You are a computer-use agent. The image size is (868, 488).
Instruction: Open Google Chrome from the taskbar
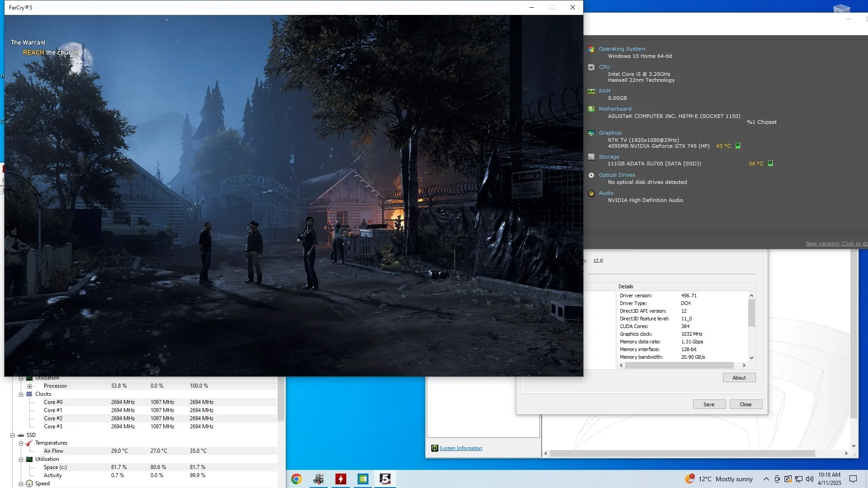pos(297,479)
